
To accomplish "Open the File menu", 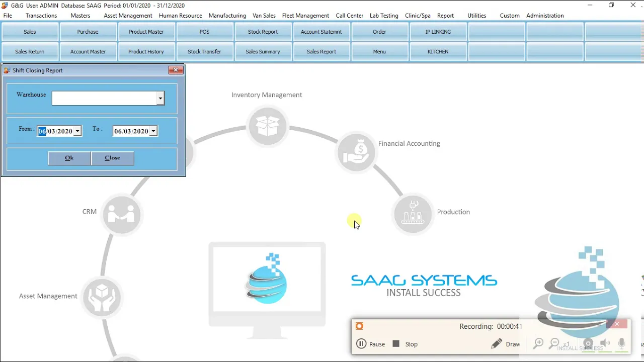I will click(x=8, y=16).
